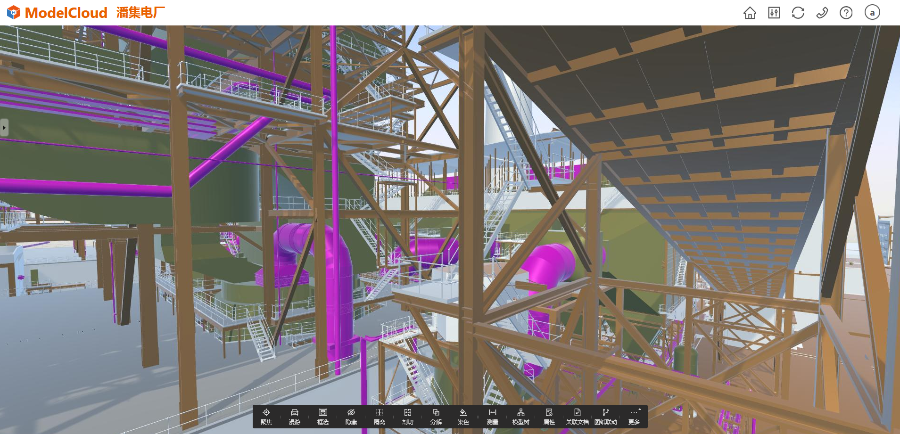Viewport: 900px width, 434px height.
Task: Open the user account avatar menu
Action: pos(872,13)
